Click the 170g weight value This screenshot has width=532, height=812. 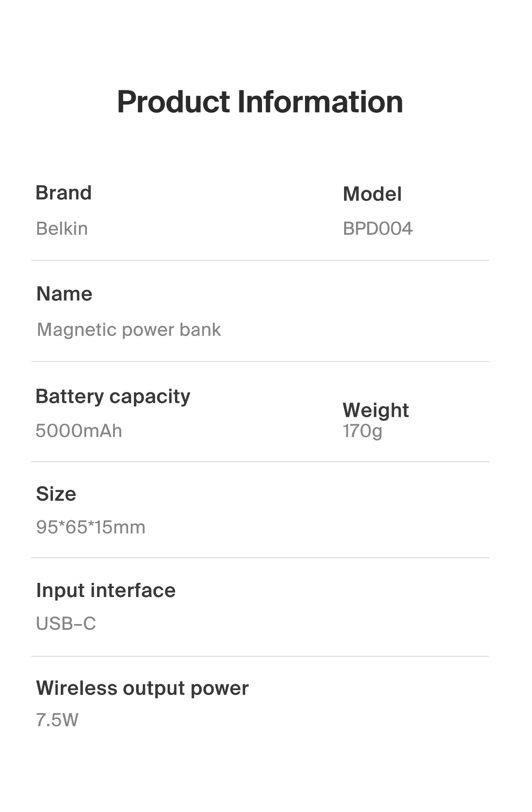(x=362, y=431)
